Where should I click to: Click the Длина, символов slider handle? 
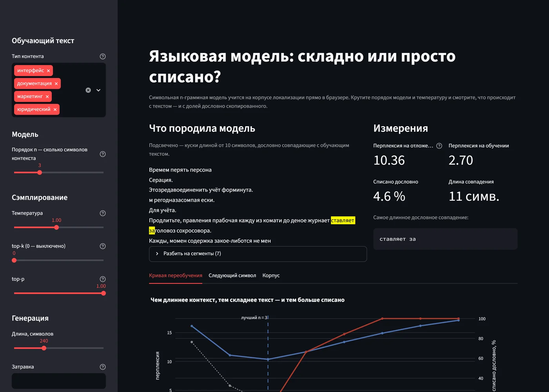point(44,348)
